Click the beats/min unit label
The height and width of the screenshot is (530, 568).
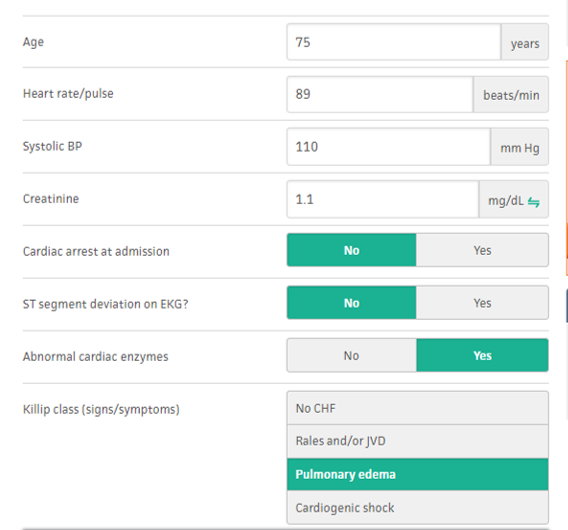point(511,95)
